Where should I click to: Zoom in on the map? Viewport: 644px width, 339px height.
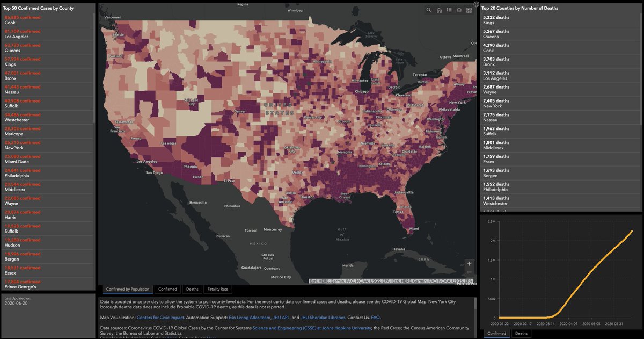(x=470, y=264)
